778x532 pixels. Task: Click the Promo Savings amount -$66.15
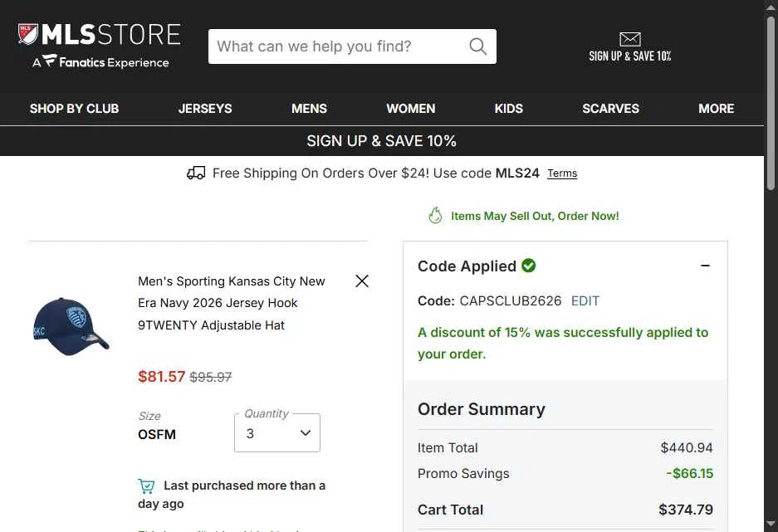(690, 474)
